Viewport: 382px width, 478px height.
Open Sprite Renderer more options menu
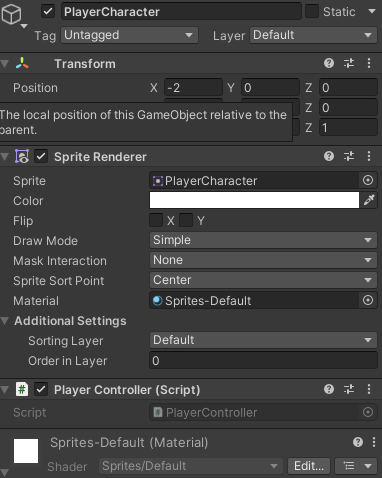click(369, 156)
